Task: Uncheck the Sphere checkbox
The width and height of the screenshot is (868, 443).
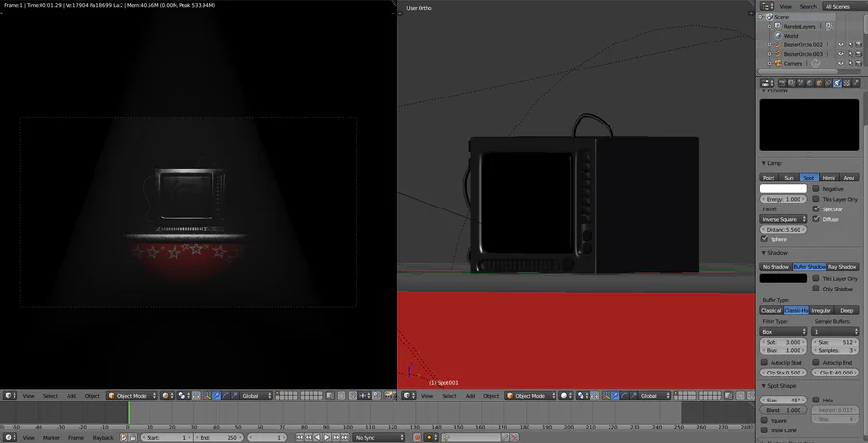Action: pos(765,239)
